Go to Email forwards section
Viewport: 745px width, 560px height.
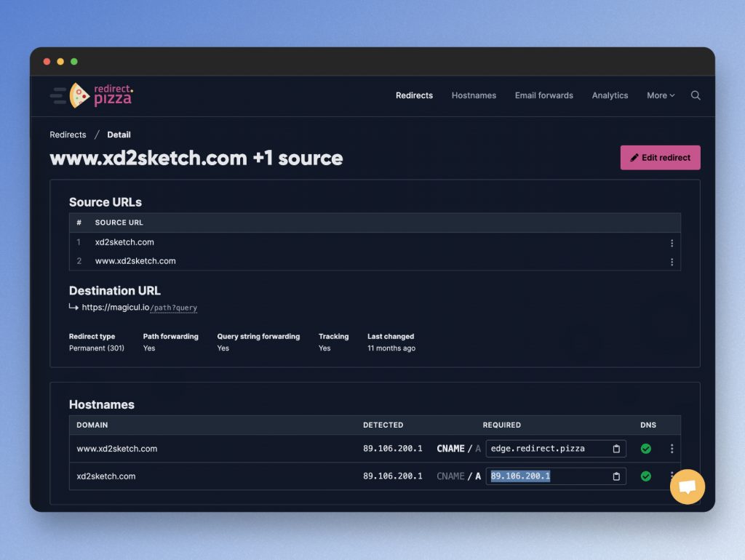[544, 95]
